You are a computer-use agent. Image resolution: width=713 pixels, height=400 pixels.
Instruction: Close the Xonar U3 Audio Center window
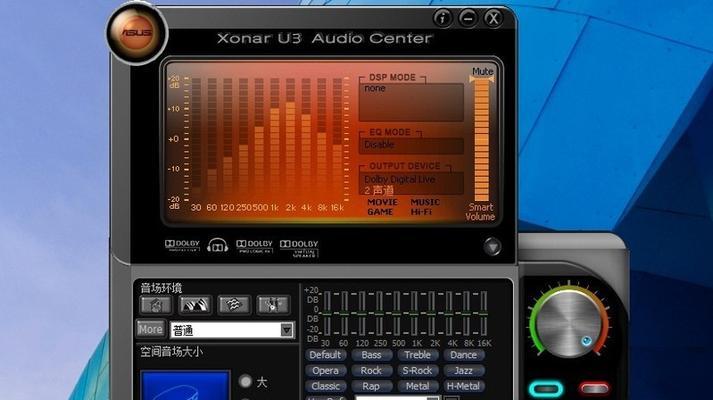point(493,18)
